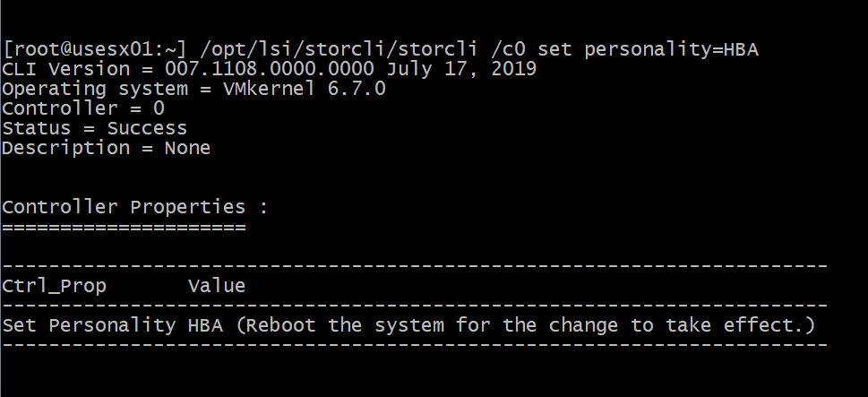Click the HBA value in table

coord(205,325)
